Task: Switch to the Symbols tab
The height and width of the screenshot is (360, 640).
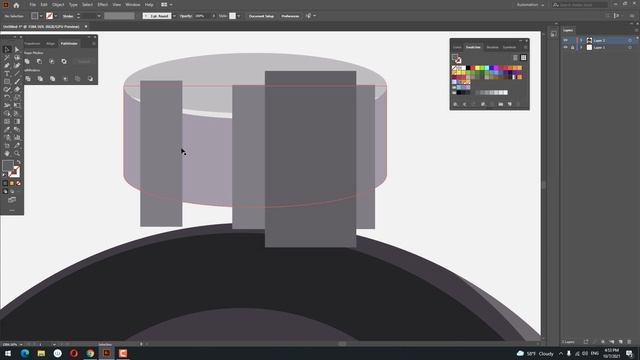Action: tap(509, 47)
